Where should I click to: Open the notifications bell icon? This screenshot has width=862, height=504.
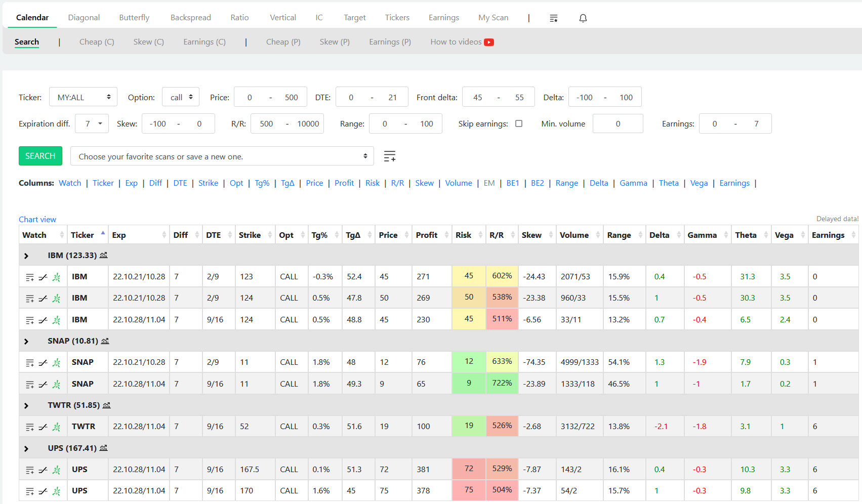(x=583, y=18)
